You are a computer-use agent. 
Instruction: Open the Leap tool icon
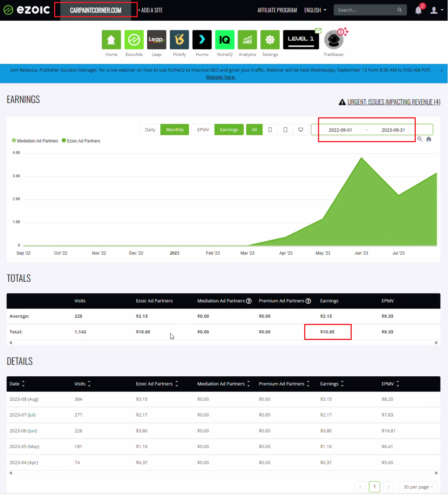pyautogui.click(x=156, y=40)
